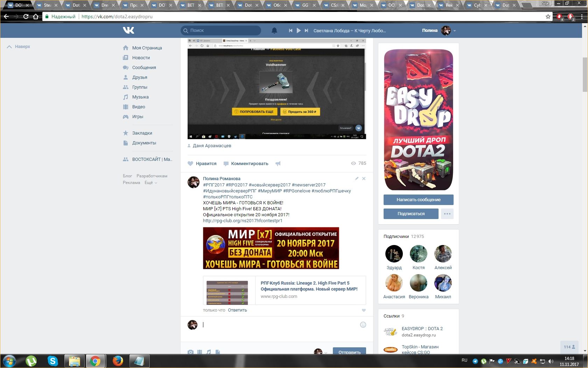Go to Chrome home page icon
The image size is (588, 368).
pos(35,16)
